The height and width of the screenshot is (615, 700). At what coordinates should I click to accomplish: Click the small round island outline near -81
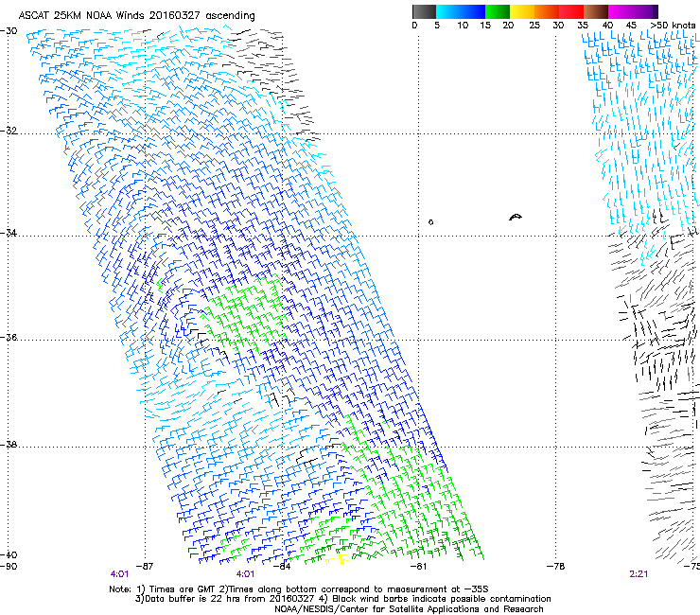coord(430,222)
